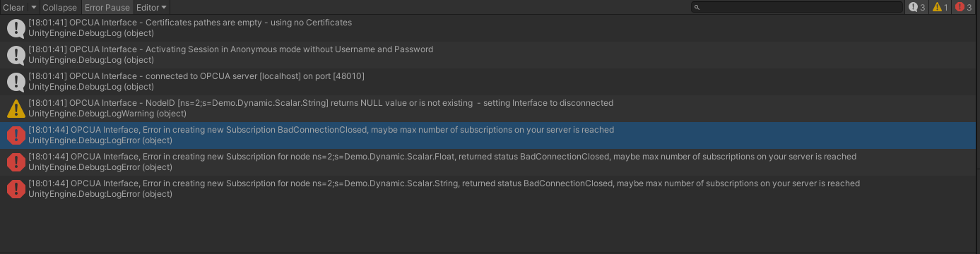Click the search magnifier icon
Image resolution: width=980 pixels, height=254 pixels.
(x=697, y=7)
